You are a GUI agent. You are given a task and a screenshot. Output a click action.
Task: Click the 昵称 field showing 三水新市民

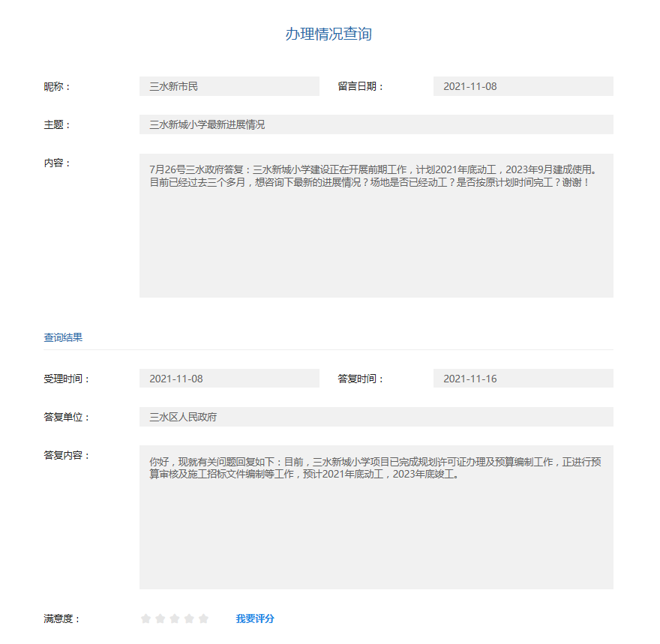[x=229, y=86]
